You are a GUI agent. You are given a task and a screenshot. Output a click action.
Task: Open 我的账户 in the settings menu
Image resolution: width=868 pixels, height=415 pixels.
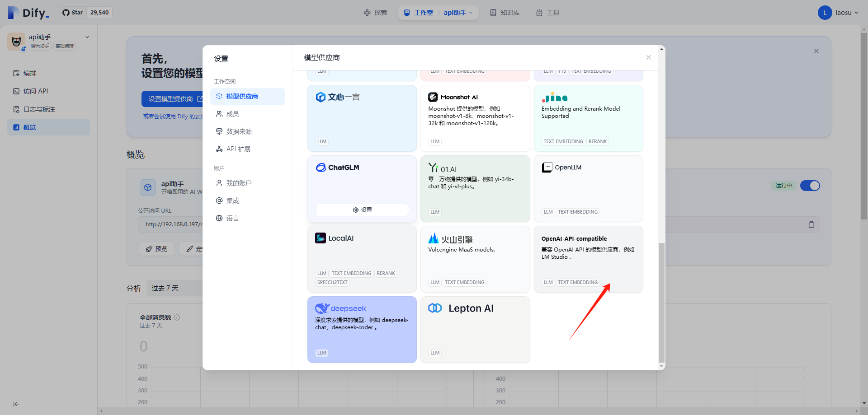[248, 183]
